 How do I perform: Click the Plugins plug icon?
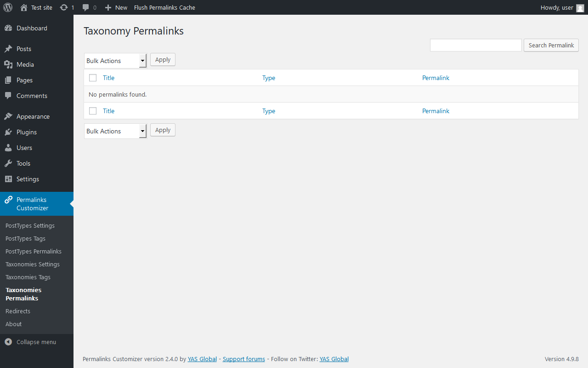[8, 132]
